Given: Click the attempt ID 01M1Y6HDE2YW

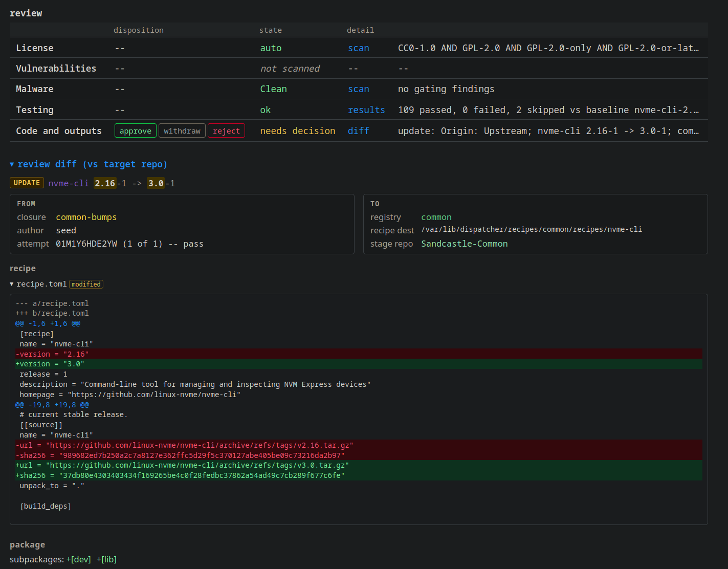Looking at the screenshot, I should click(x=86, y=244).
